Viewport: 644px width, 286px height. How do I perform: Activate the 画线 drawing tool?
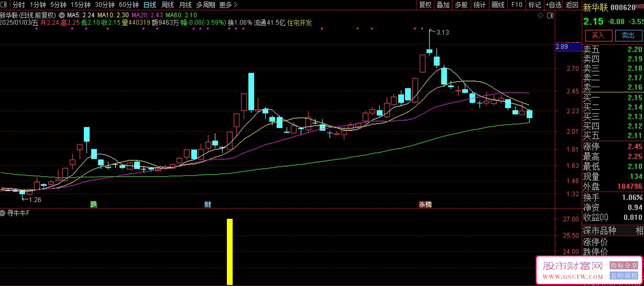pyautogui.click(x=498, y=5)
